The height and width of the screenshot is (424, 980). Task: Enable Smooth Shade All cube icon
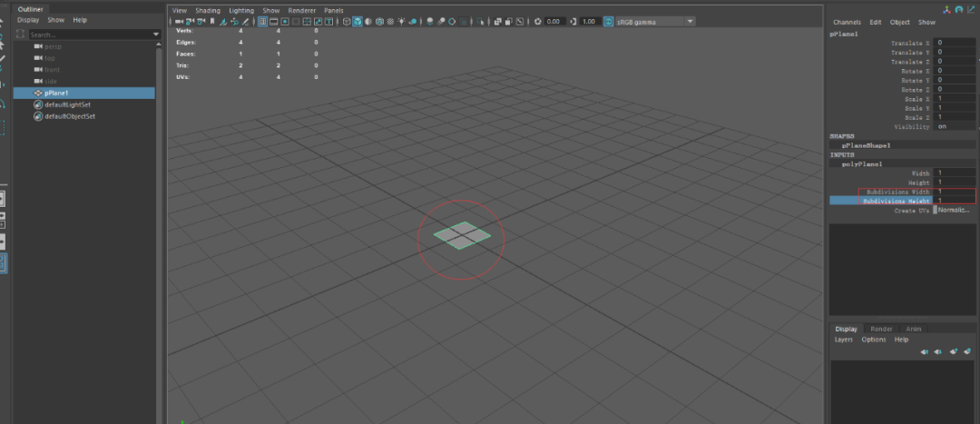[358, 21]
